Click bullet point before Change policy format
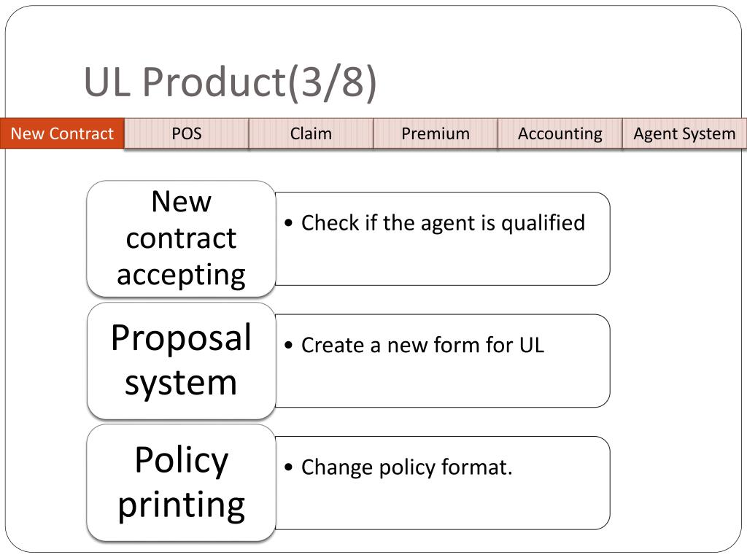 coord(288,467)
